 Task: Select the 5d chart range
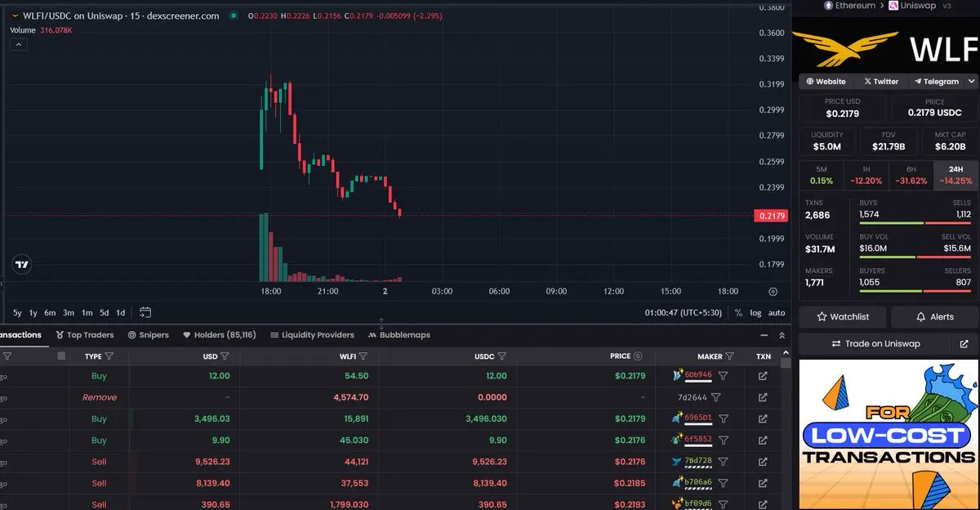click(x=105, y=312)
